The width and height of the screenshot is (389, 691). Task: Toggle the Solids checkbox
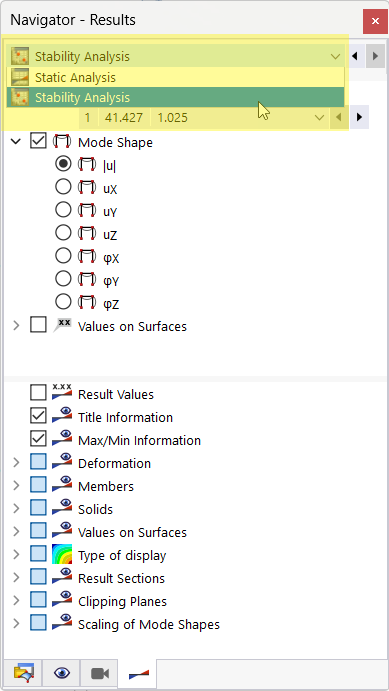coord(38,508)
